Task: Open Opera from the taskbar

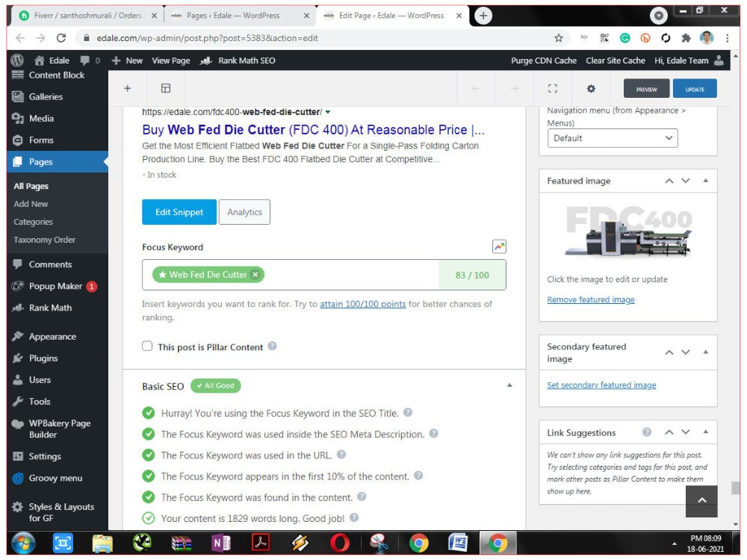Action: point(339,543)
